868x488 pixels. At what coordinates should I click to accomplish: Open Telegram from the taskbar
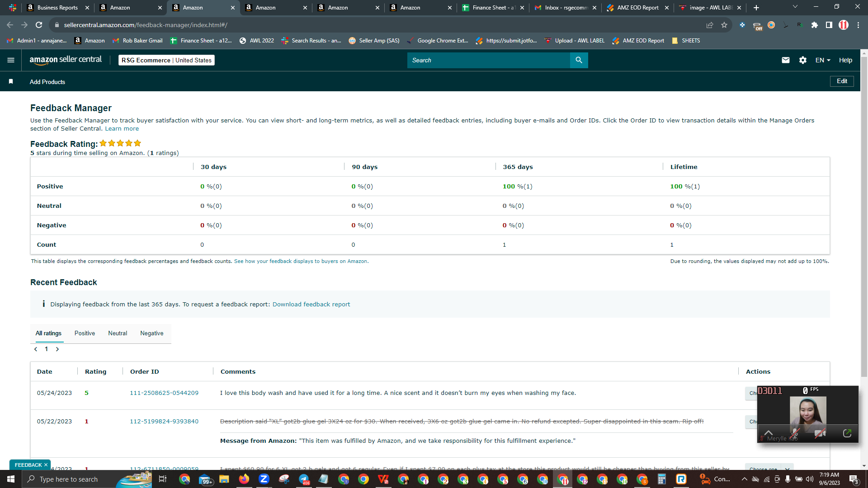[x=304, y=479]
